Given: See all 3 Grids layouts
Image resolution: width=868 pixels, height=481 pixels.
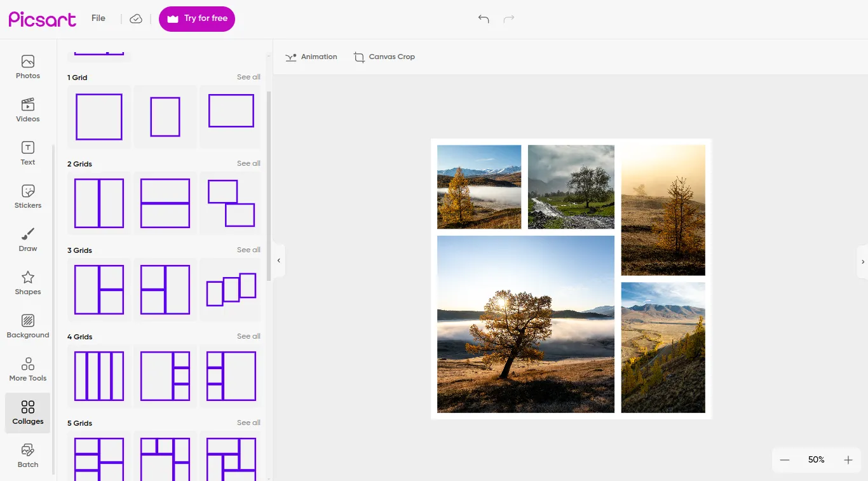Looking at the screenshot, I should (248, 250).
